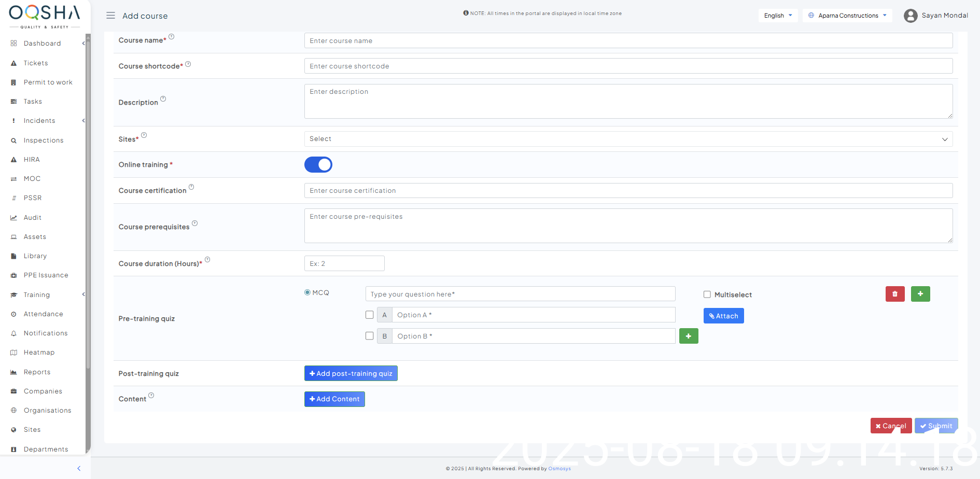The height and width of the screenshot is (479, 980).
Task: Tick the checkbox for Option A
Action: point(369,315)
